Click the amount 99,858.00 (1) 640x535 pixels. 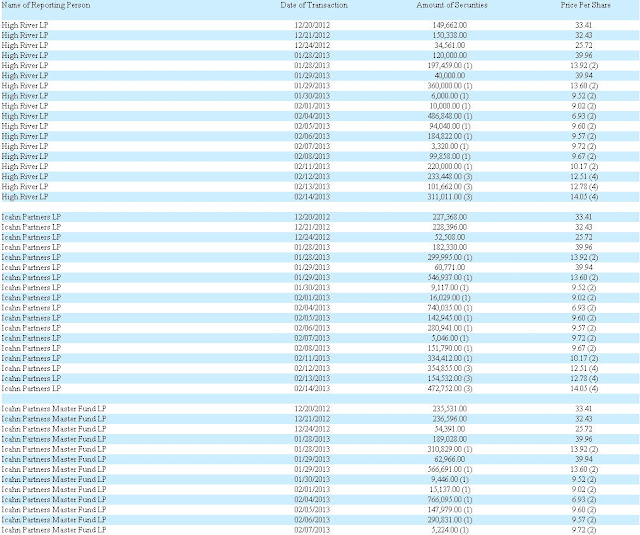coord(450,157)
